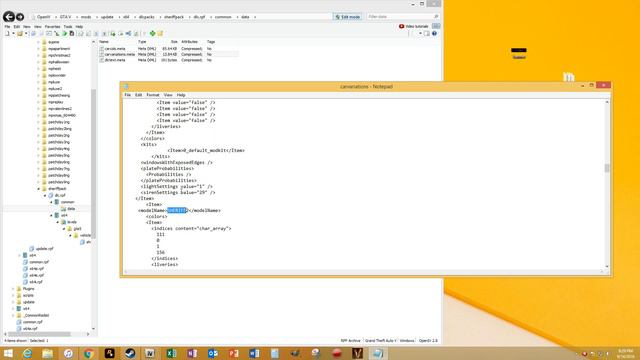Viewport: 640px width, 360px height.
Task: Expand the scripts tree node
Action: (x=13, y=295)
